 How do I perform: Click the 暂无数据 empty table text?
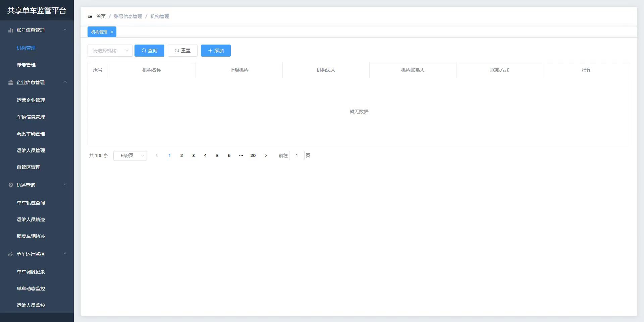pos(359,112)
